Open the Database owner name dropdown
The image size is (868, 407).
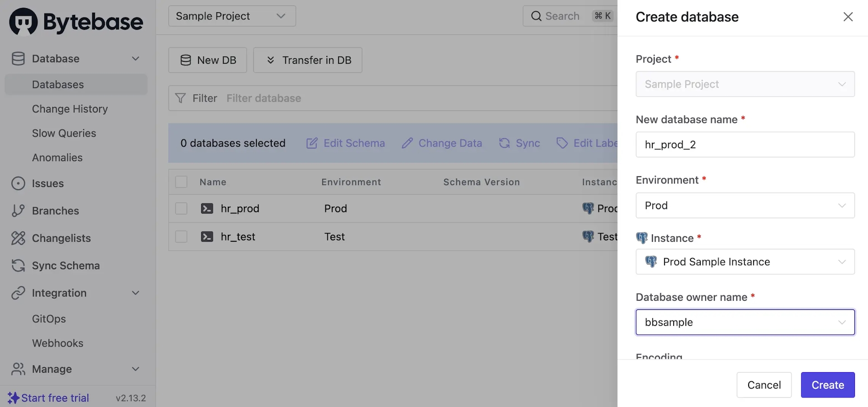[x=745, y=322]
